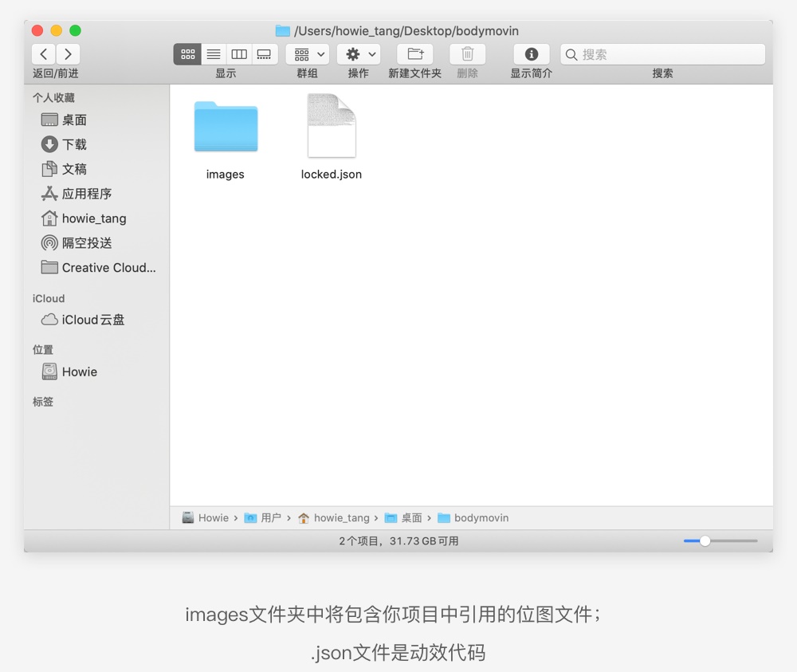Create a new folder using 新建文件夹

(414, 54)
